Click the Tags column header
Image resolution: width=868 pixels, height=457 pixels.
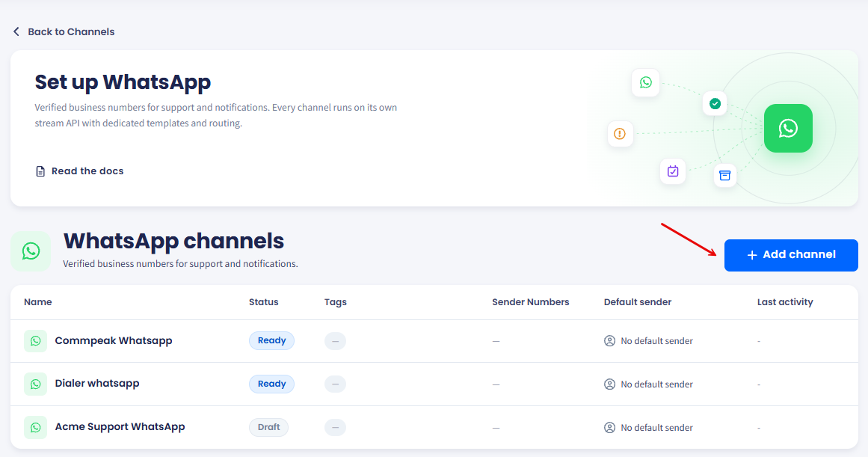coord(336,302)
